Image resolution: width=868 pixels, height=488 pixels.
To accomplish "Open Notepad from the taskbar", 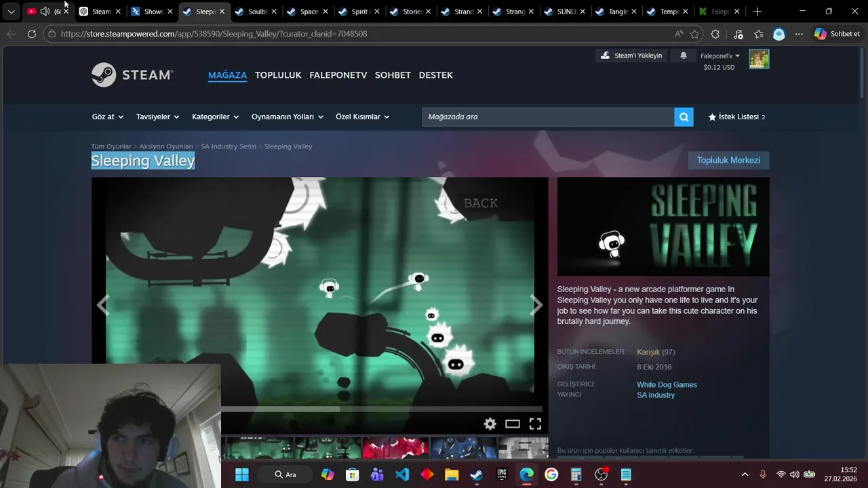I will tap(626, 474).
